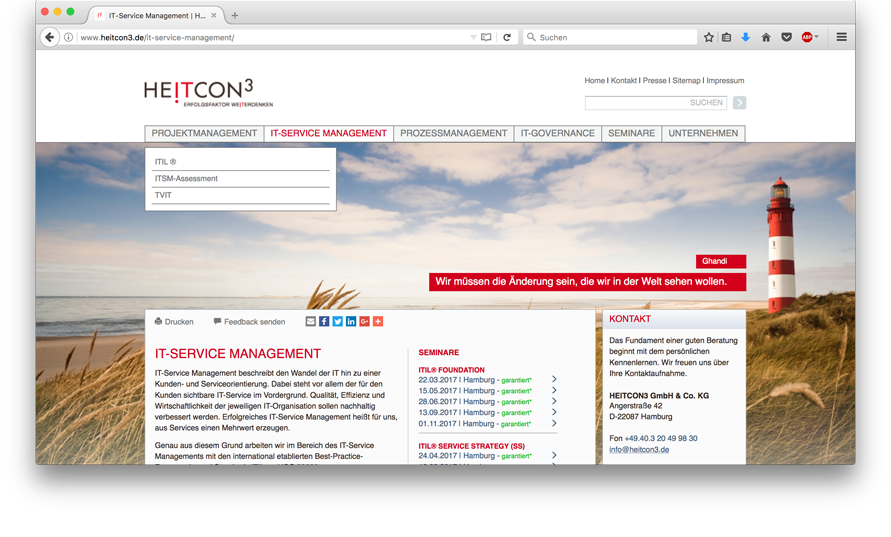Viewport: 891px width, 537px height.
Task: Open downloads via the blue arrow icon
Action: pos(746,38)
